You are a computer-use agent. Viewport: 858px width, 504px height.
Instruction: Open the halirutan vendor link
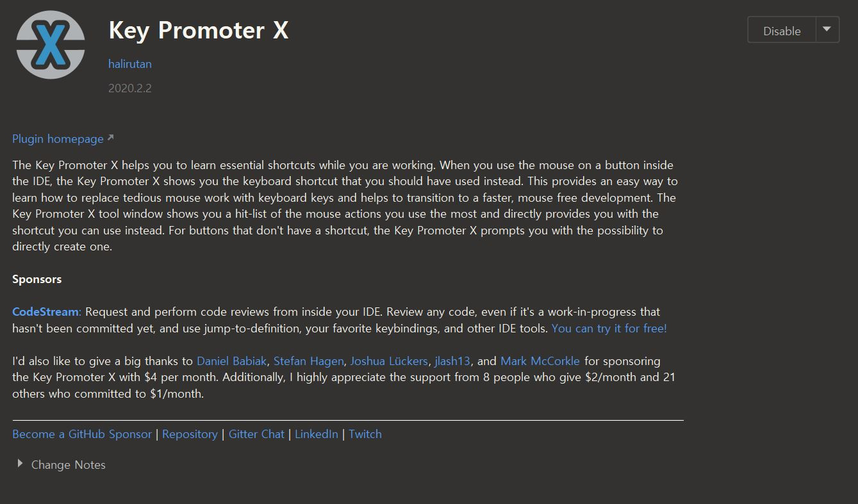click(x=130, y=64)
